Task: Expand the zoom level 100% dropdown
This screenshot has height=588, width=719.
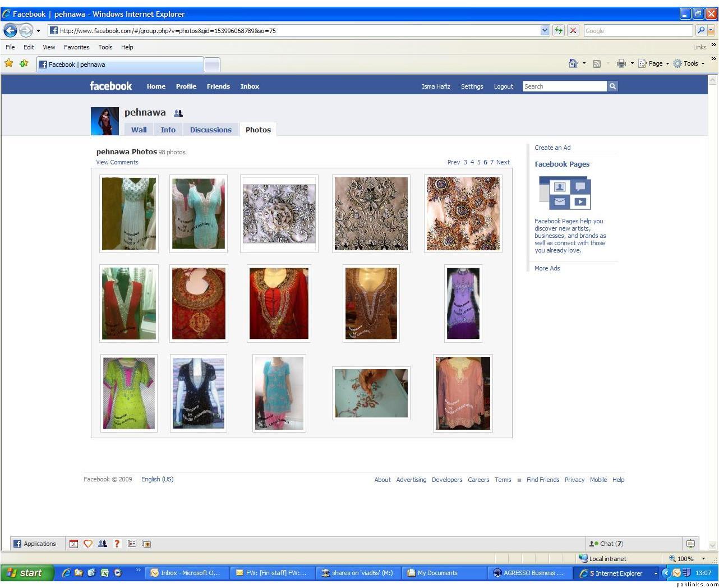Action: (x=703, y=558)
